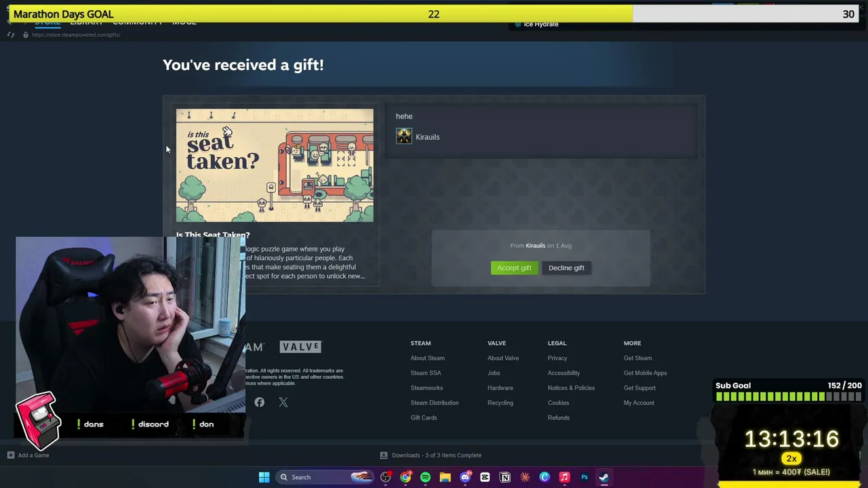This screenshot has height=488, width=868.
Task: Click the Add a Game label
Action: (x=33, y=455)
